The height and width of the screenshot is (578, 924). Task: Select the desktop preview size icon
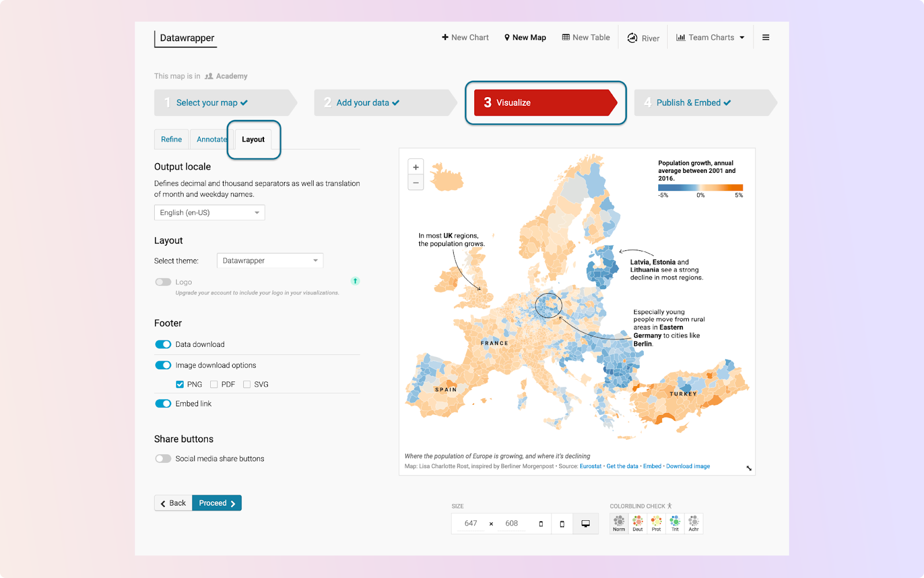586,523
